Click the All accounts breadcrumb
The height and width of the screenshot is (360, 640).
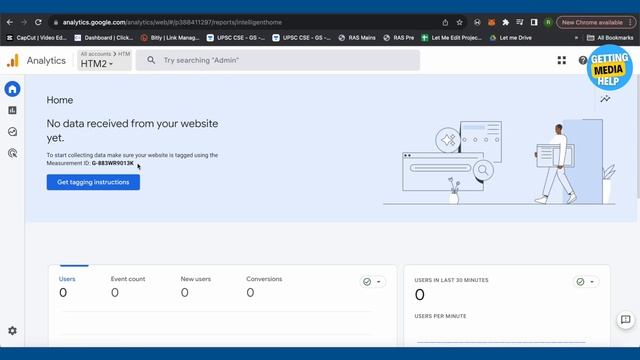96,54
